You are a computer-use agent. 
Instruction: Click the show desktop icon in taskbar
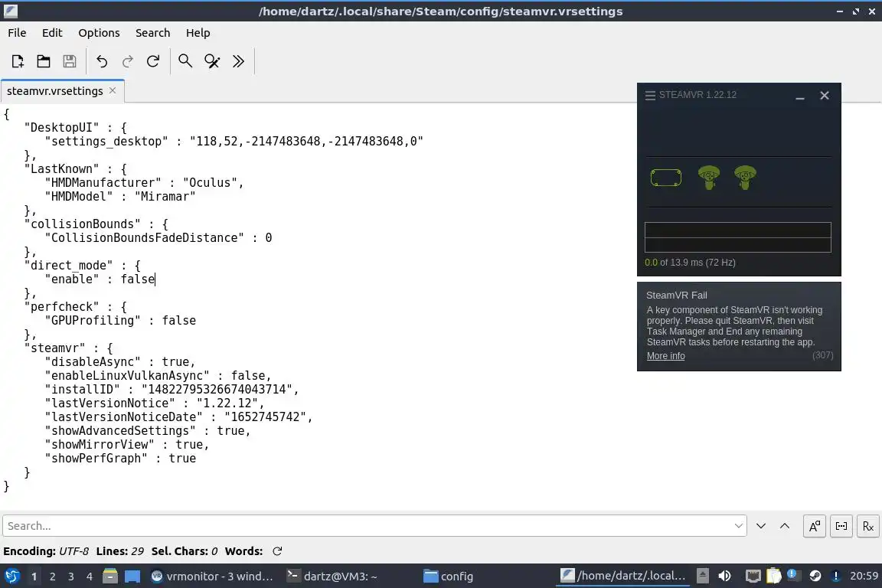click(x=132, y=576)
